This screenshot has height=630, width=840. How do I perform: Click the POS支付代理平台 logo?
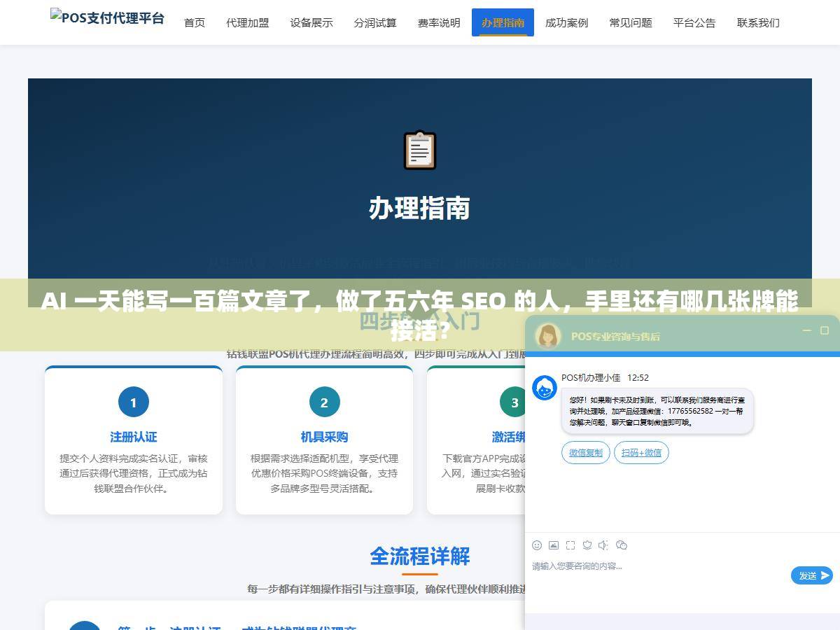[x=107, y=17]
